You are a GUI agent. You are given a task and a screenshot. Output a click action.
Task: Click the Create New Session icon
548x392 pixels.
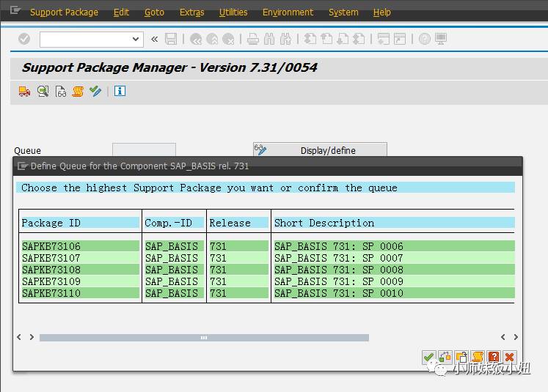384,39
